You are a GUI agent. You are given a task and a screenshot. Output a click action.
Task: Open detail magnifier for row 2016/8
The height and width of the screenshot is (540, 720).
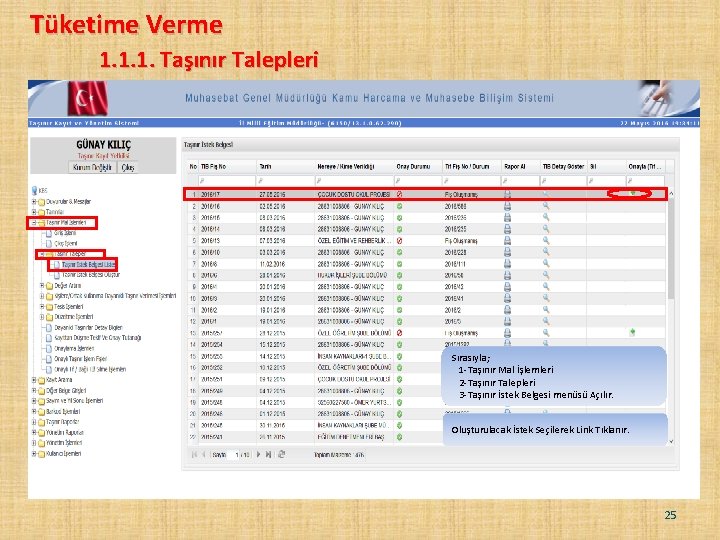[x=546, y=263]
